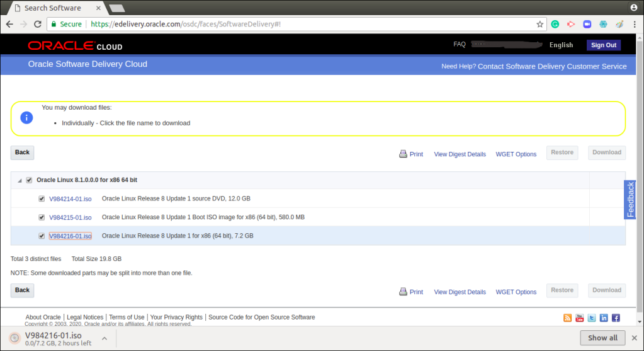644x351 pixels.
Task: Collapse the Oracle Linux 8.1.0.0.0 tree
Action: coord(20,180)
